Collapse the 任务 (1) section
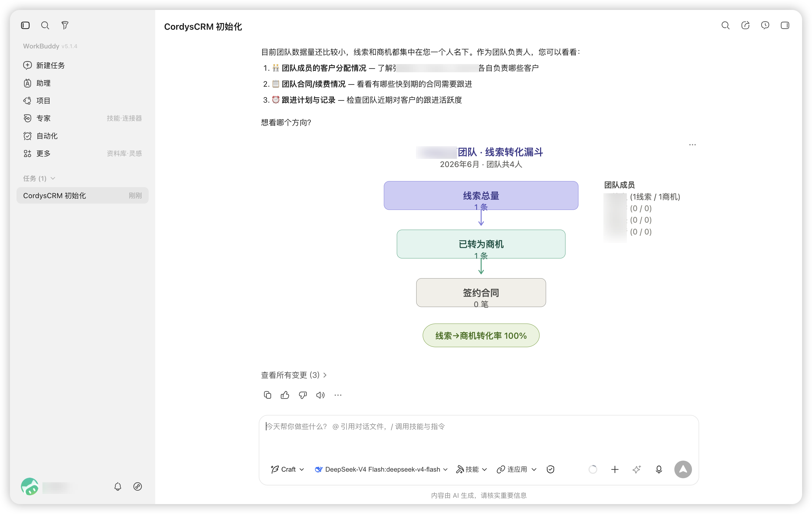812x514 pixels. coord(39,178)
